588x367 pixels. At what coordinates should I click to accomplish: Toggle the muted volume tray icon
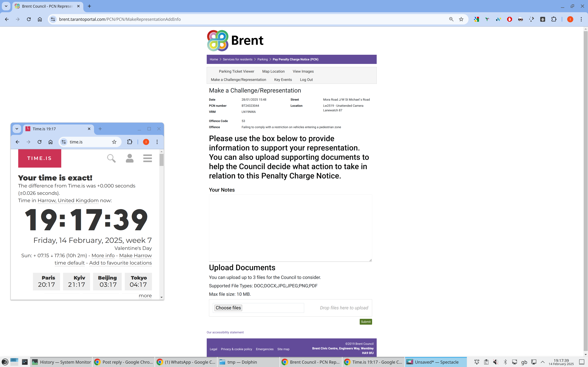pyautogui.click(x=496, y=362)
